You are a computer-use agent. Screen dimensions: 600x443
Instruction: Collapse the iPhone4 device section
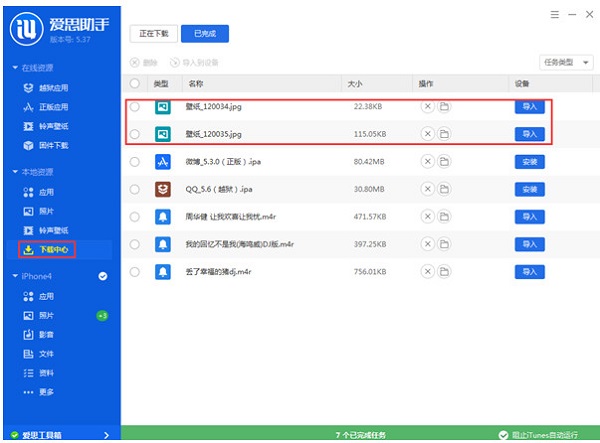click(14, 276)
